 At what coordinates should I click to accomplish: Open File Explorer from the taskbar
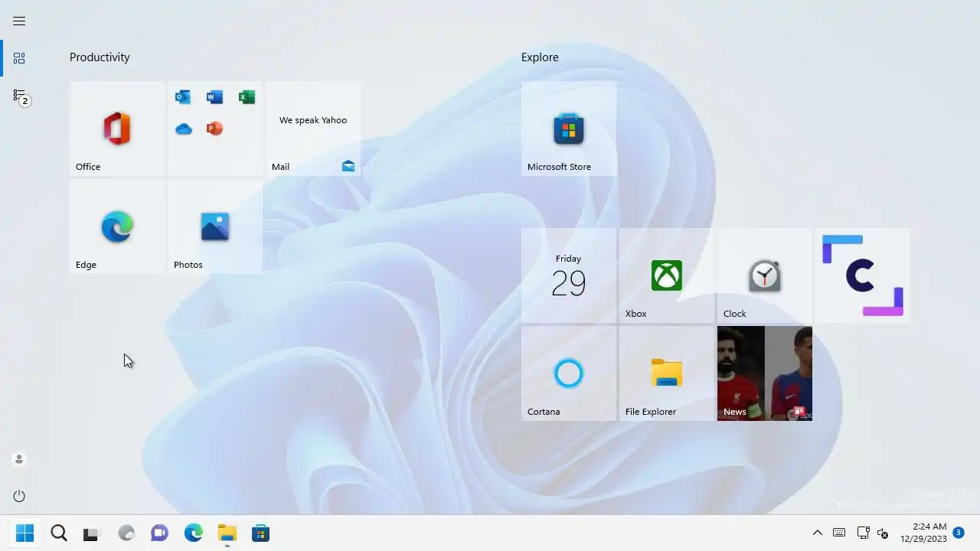click(227, 533)
